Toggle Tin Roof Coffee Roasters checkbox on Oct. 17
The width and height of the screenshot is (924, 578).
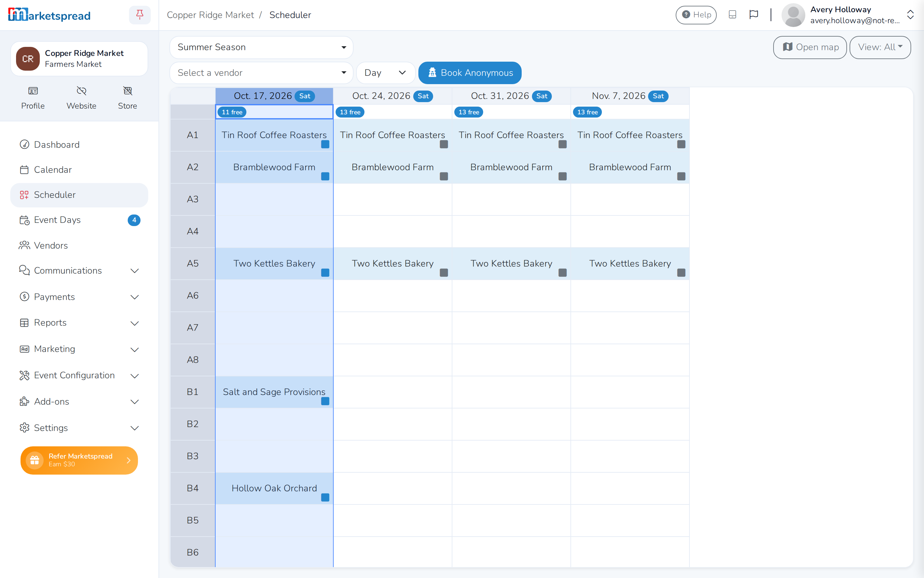coord(325,144)
